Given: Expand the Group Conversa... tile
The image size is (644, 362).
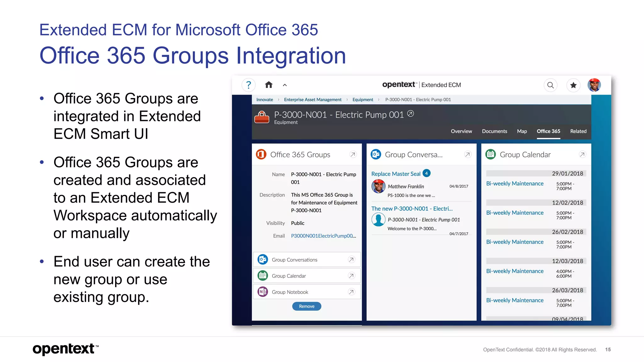Looking at the screenshot, I should click(x=468, y=155).
